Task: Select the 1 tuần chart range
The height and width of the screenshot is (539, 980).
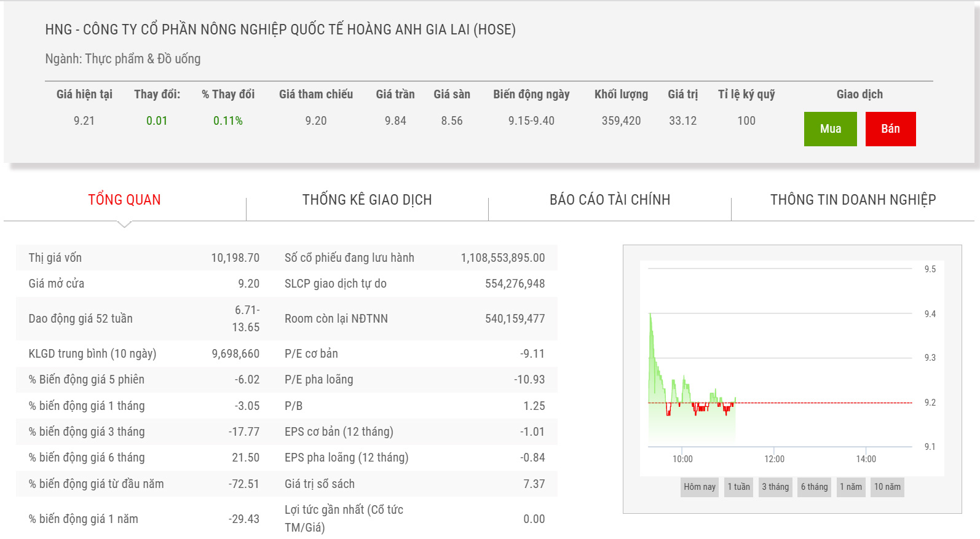Action: click(738, 487)
